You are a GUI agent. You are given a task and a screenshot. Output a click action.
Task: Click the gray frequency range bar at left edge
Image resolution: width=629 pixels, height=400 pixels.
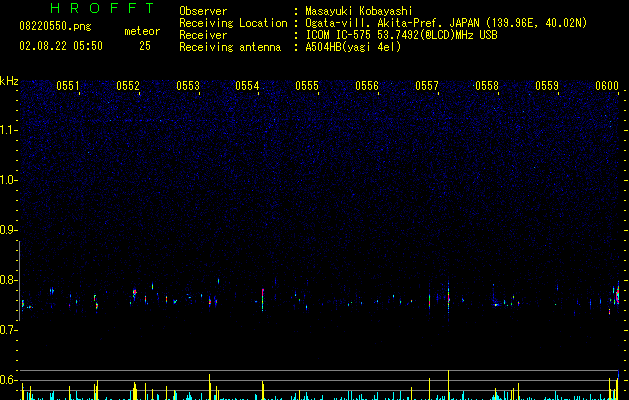(x=20, y=280)
